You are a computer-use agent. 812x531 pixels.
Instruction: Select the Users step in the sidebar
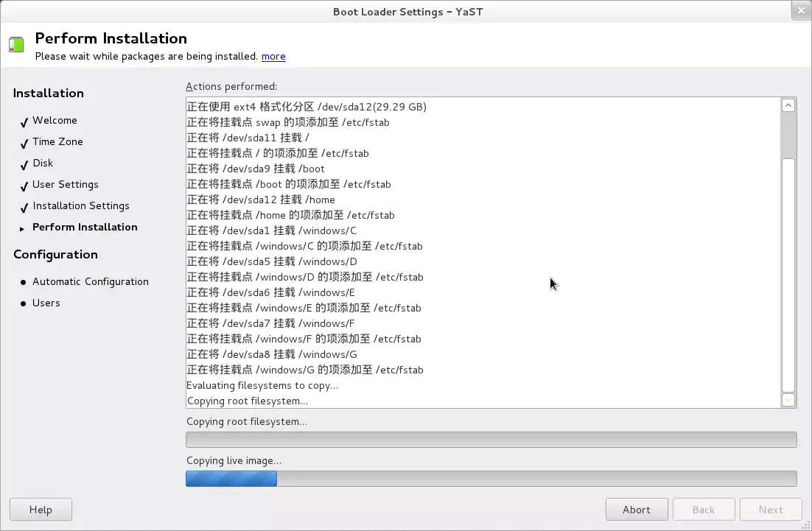click(46, 303)
